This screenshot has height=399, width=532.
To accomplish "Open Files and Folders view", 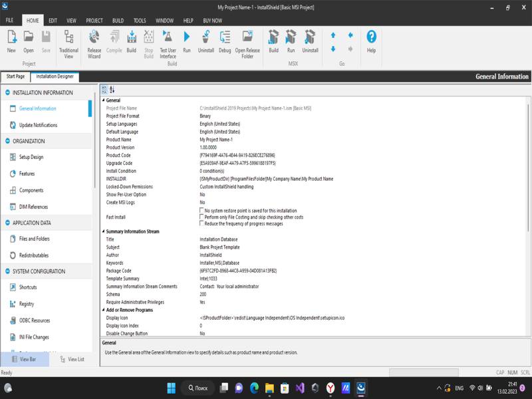I will click(x=34, y=239).
